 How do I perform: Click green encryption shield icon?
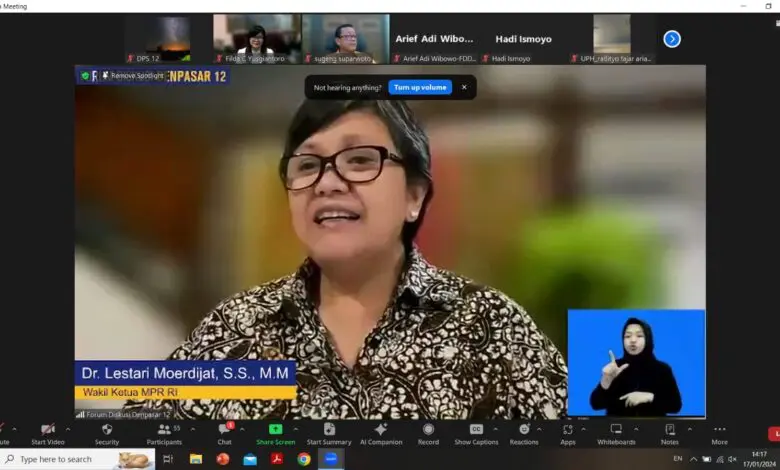coord(85,76)
